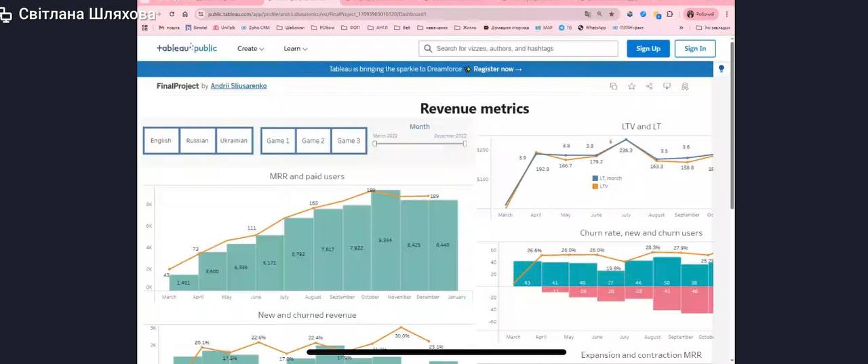
Task: Click the duplicate/copy viz icon
Action: pyautogui.click(x=614, y=86)
